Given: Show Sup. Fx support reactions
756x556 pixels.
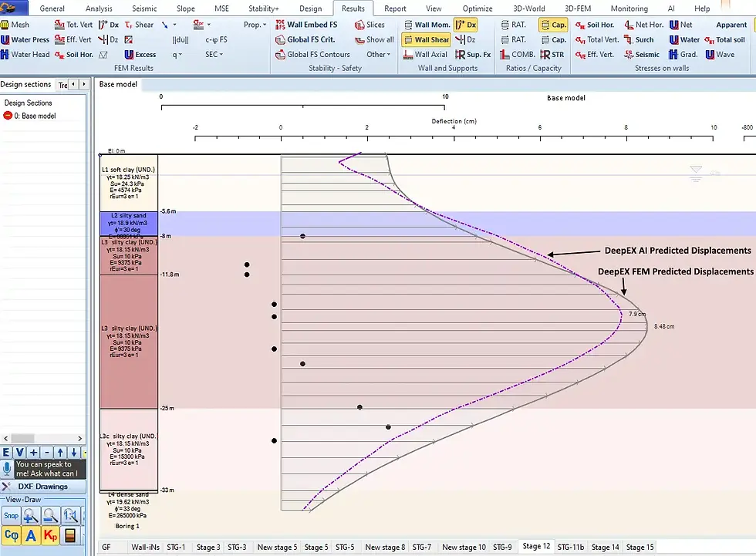Looking at the screenshot, I should pyautogui.click(x=473, y=55).
